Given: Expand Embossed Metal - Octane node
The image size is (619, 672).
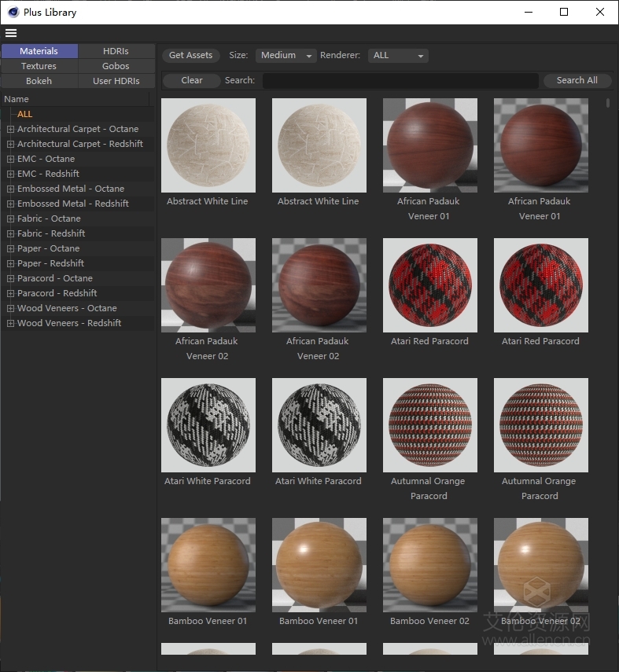Looking at the screenshot, I should [11, 189].
